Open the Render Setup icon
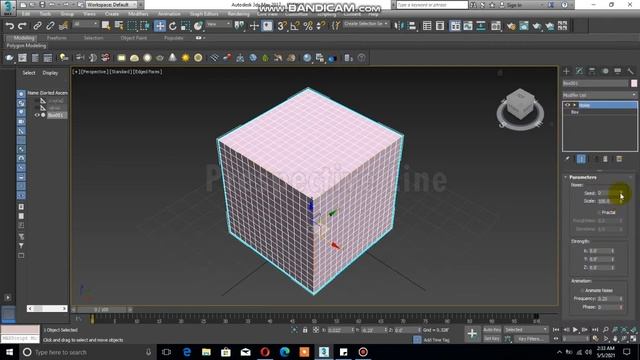The height and width of the screenshot is (360, 640). 511,26
